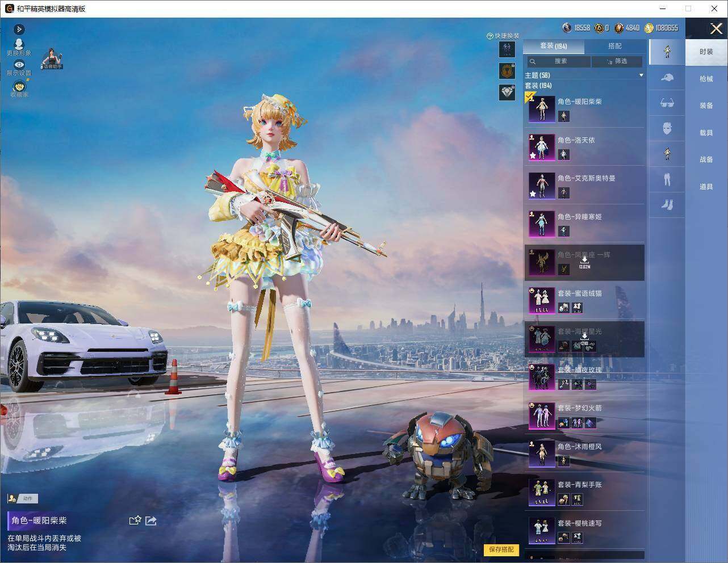Select the full-outfit category icon
Viewport: 728px width, 563px height.
coord(667,51)
